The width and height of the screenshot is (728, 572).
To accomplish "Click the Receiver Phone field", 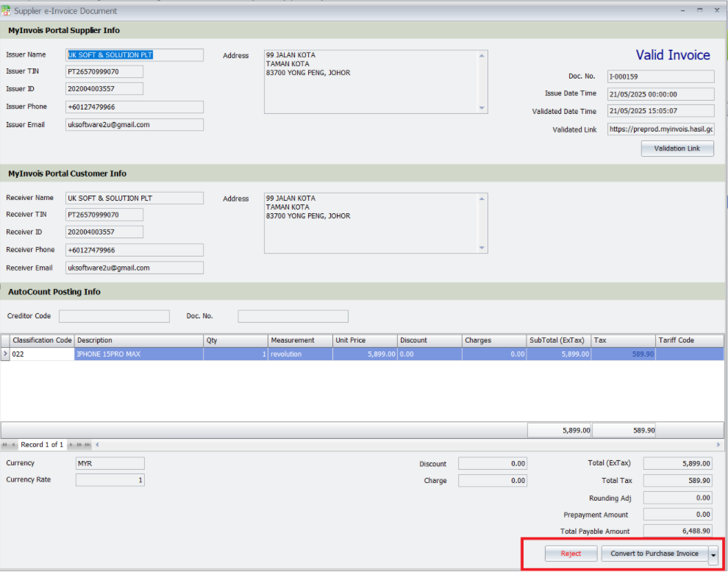I will (x=134, y=250).
